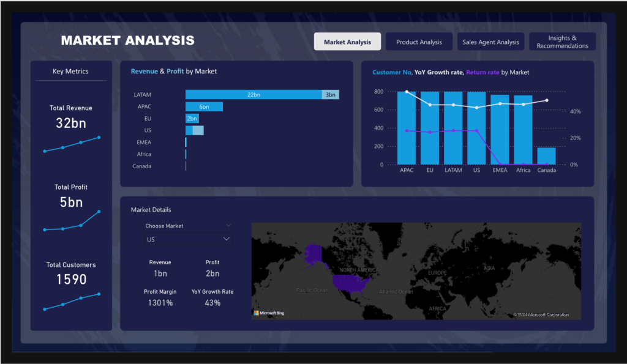Viewport: 627px width, 364px height.
Task: Click the Canada label in the Revenue bar chart
Action: pyautogui.click(x=141, y=166)
